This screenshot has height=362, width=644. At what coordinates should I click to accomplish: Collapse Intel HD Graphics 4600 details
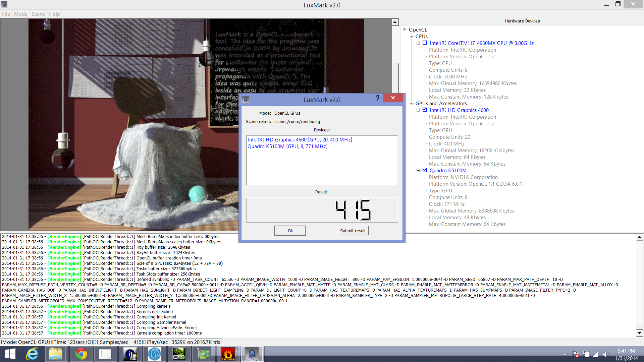418,110
